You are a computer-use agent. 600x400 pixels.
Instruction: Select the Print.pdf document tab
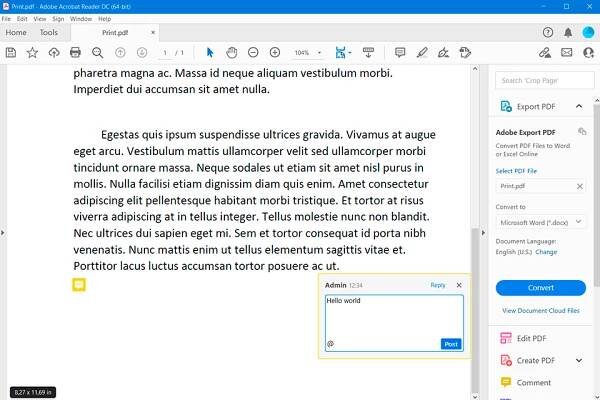(x=115, y=33)
